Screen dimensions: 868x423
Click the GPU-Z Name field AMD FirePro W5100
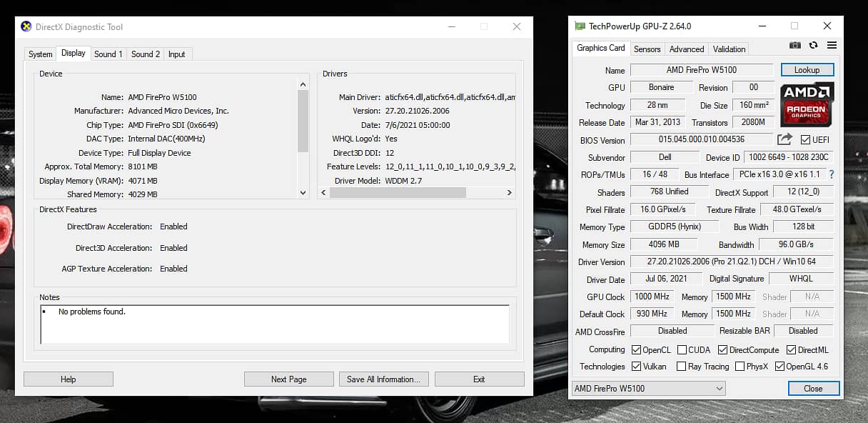pos(702,70)
